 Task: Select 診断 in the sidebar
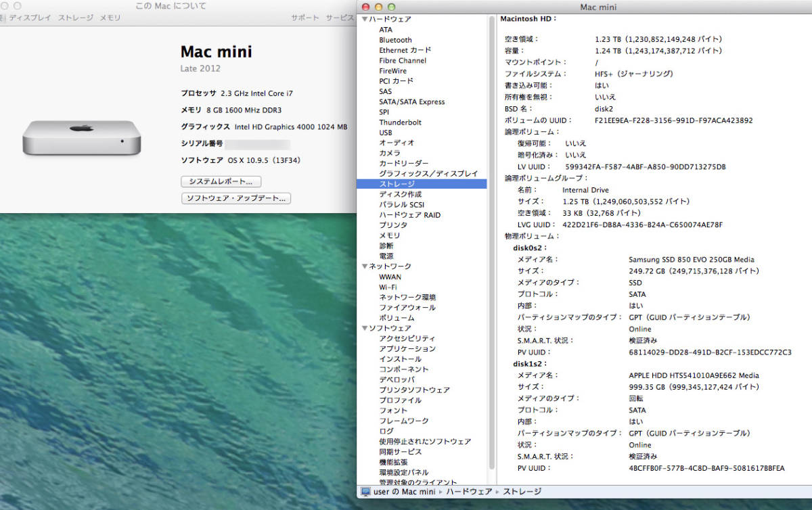(x=386, y=246)
